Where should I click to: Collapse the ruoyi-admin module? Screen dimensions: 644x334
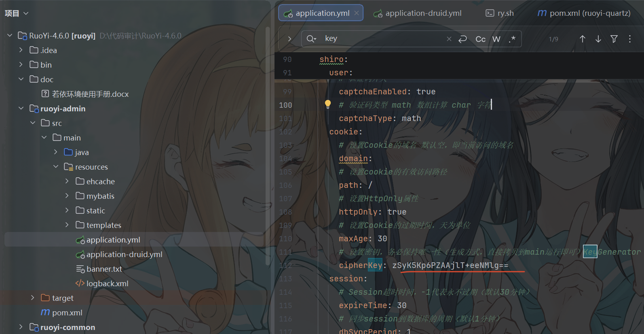pos(21,108)
